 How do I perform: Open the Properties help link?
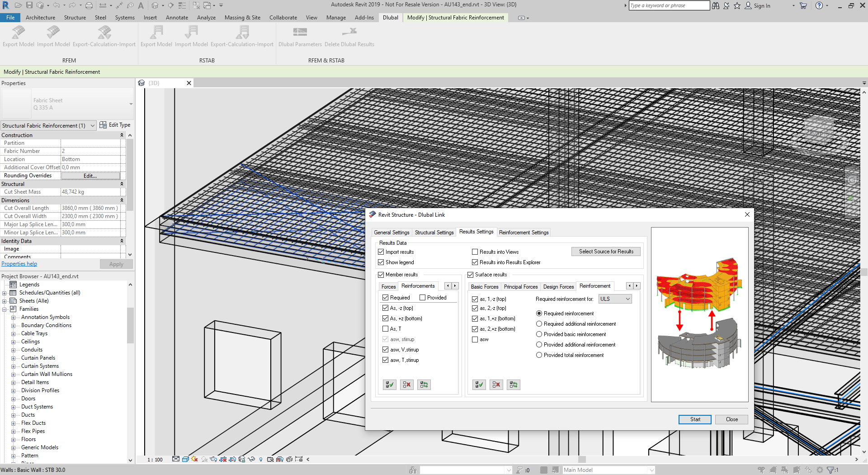[x=19, y=264]
